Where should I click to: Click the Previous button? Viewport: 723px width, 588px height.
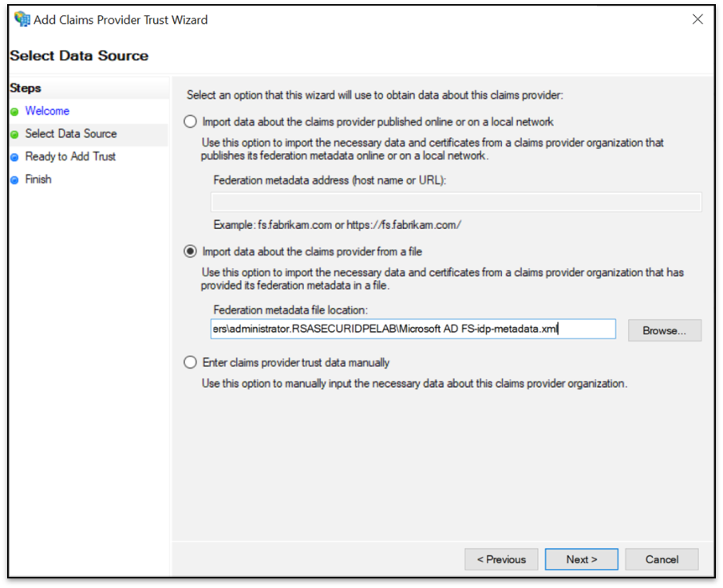(501, 559)
